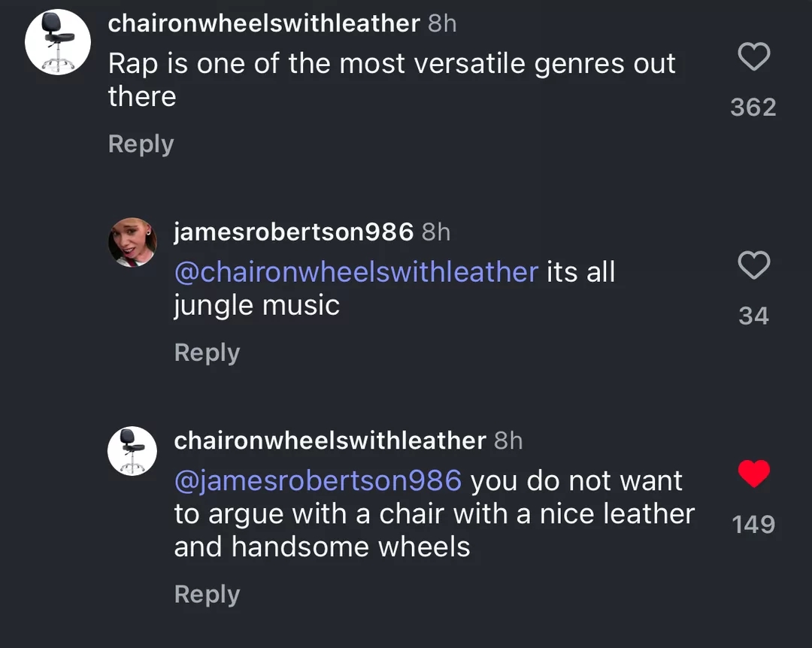812x648 pixels.
Task: Click the 149 likes count
Action: click(x=753, y=524)
